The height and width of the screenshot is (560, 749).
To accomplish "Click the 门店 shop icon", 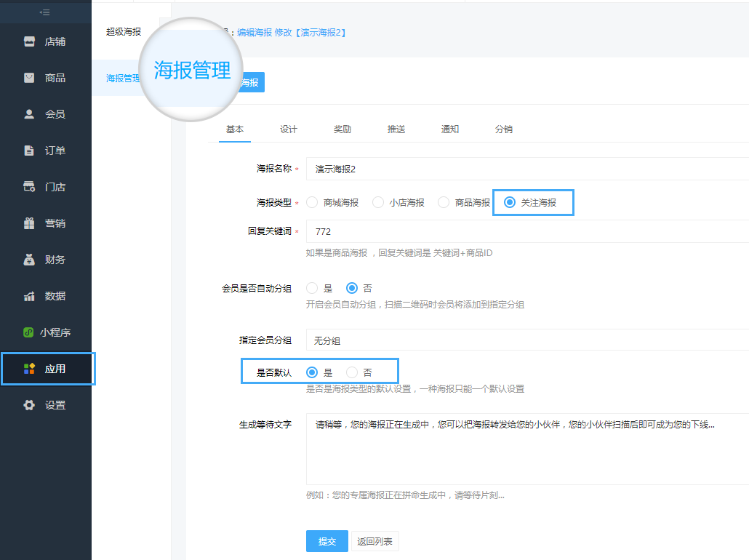I will click(29, 187).
